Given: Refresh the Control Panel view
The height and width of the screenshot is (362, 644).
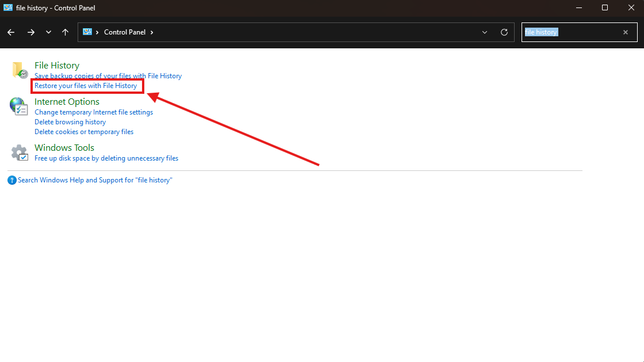Looking at the screenshot, I should 504,32.
